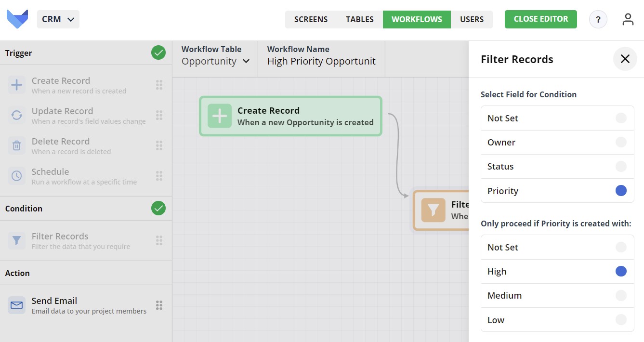Grab the drag handle for Delete Record

[159, 145]
